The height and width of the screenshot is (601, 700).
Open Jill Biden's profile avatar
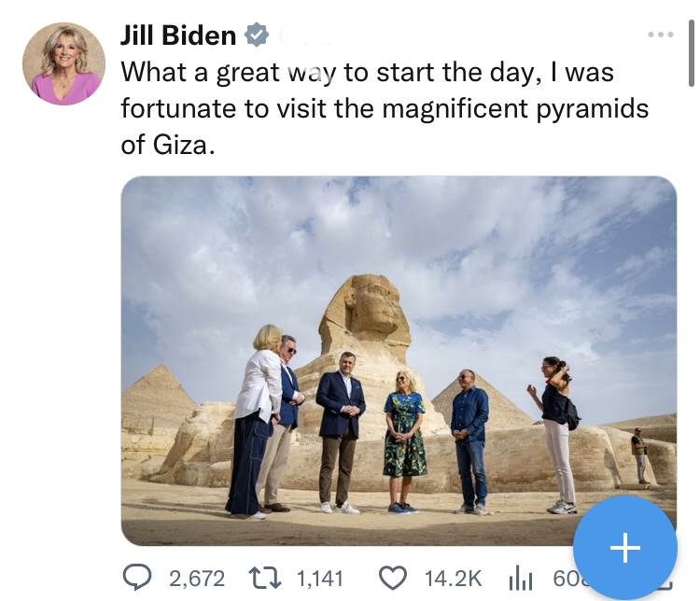tap(63, 63)
